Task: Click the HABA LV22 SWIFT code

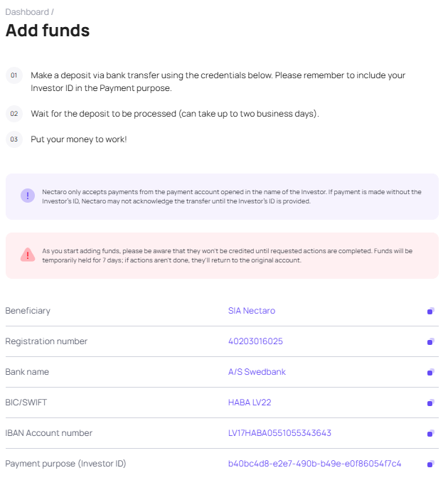Action: pos(250,403)
